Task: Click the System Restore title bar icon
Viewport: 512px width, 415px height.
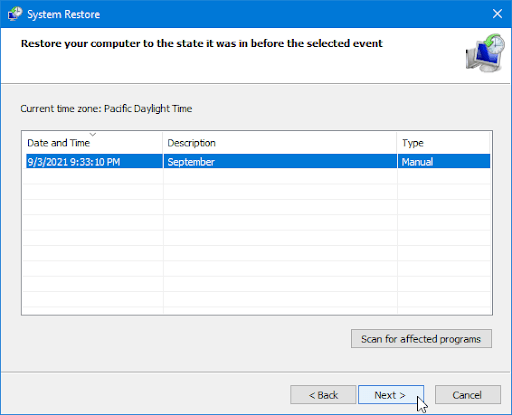Action: 15,14
